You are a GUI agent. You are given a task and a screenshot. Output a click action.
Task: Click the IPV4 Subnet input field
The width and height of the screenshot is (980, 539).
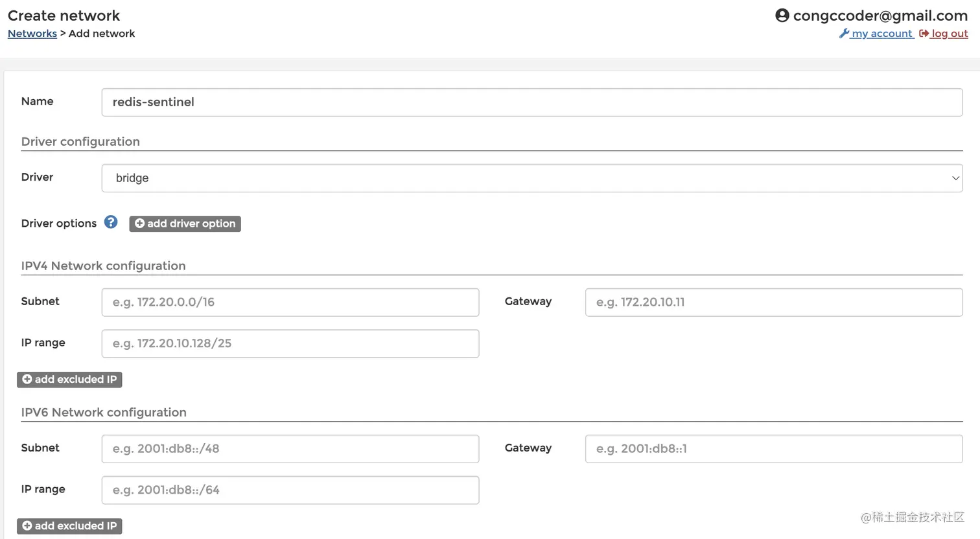tap(290, 303)
